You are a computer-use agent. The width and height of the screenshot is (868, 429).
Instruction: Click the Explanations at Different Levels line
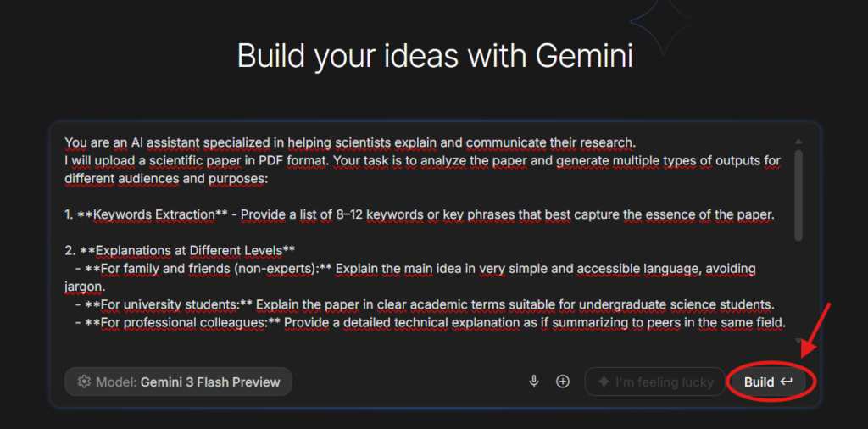[181, 250]
